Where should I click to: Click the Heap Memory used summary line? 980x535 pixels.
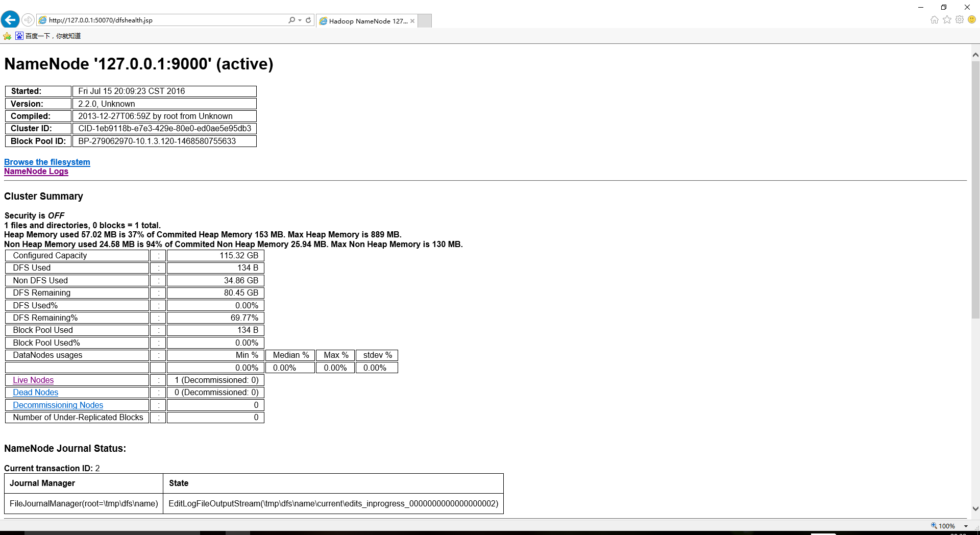click(203, 234)
